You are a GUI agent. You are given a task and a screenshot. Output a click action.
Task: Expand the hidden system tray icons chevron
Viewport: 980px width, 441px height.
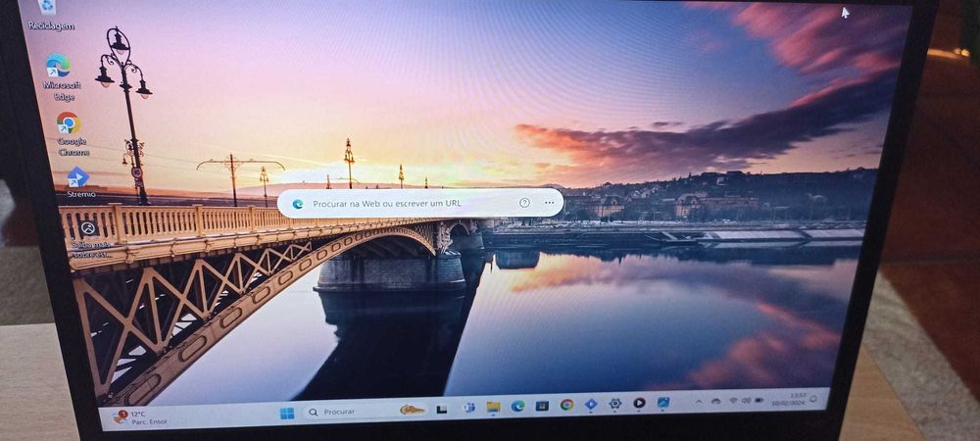(x=698, y=402)
